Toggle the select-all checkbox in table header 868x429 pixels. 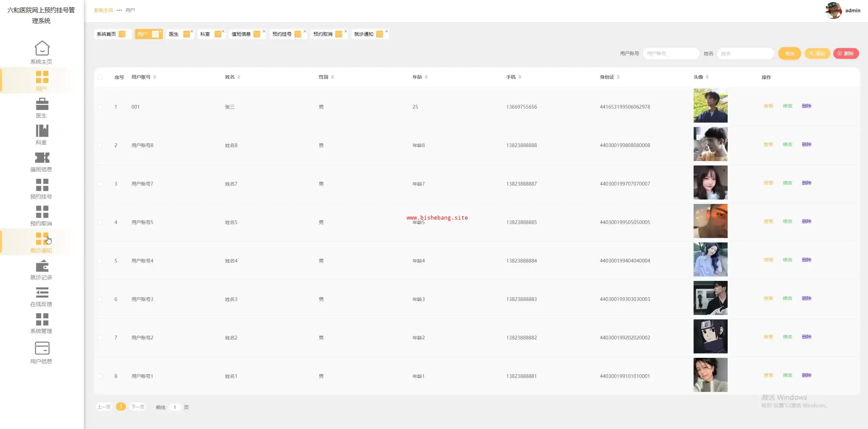pos(100,77)
